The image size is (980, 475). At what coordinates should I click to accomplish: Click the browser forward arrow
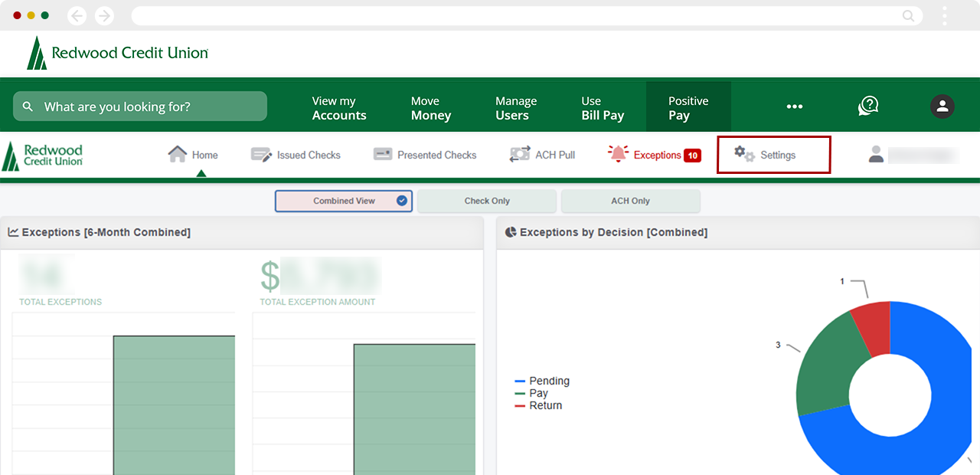coord(103,15)
